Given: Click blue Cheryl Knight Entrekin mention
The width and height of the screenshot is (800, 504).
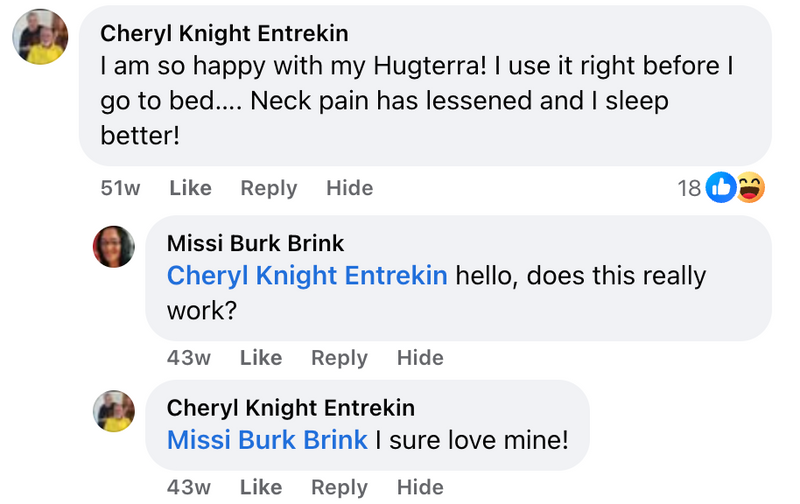Looking at the screenshot, I should point(307,275).
